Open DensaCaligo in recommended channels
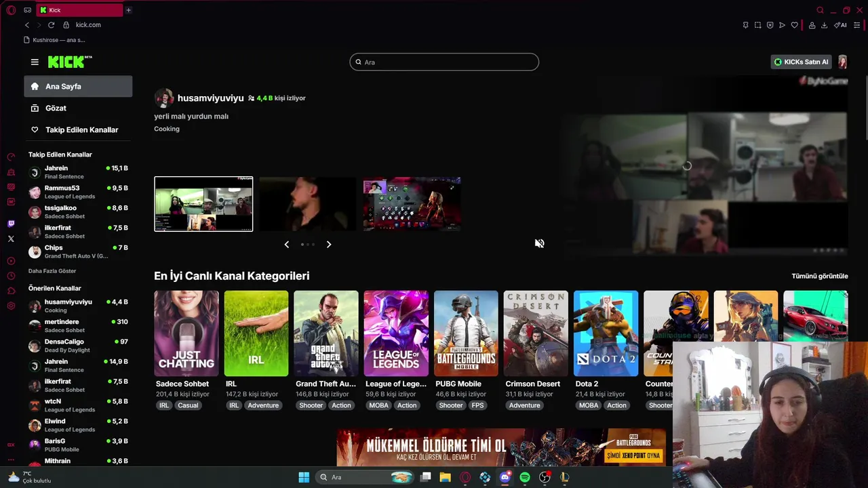 pos(78,346)
